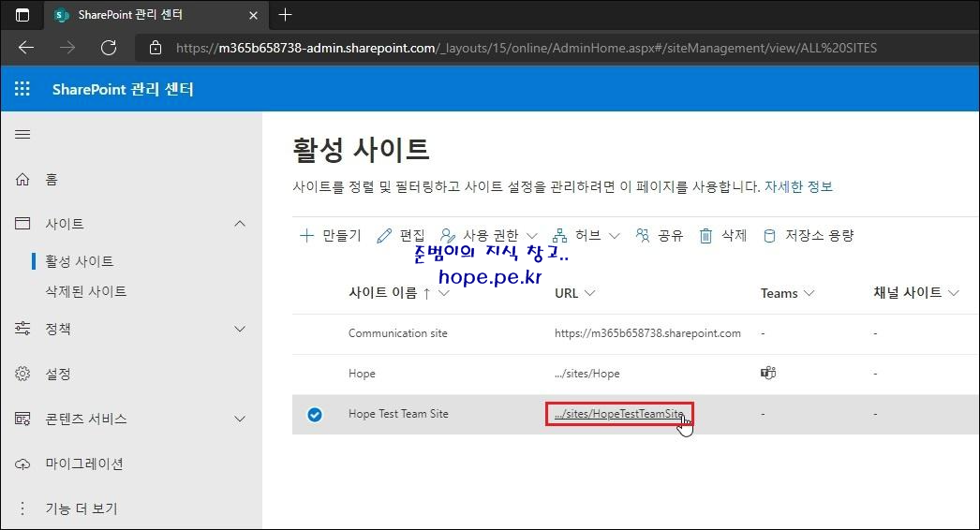This screenshot has width=980, height=530.
Task: Deselect the Hope Test Team Site checkmark
Action: pos(315,415)
